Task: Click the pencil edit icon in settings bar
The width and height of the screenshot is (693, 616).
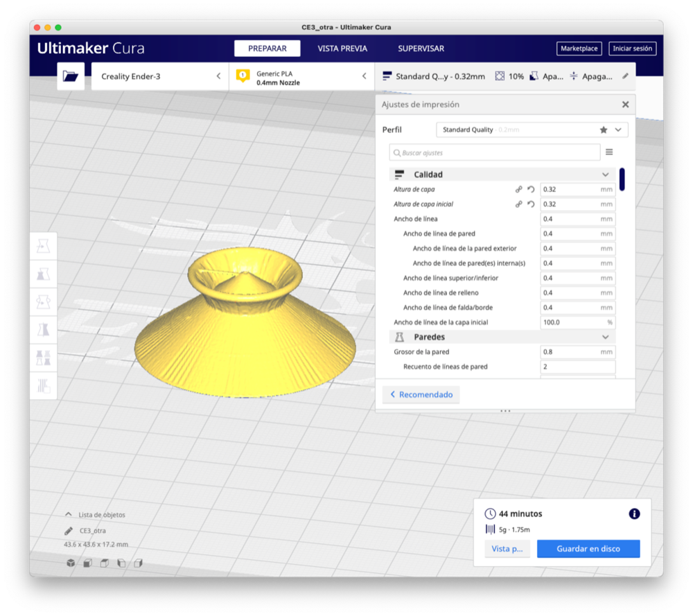Action: (625, 76)
